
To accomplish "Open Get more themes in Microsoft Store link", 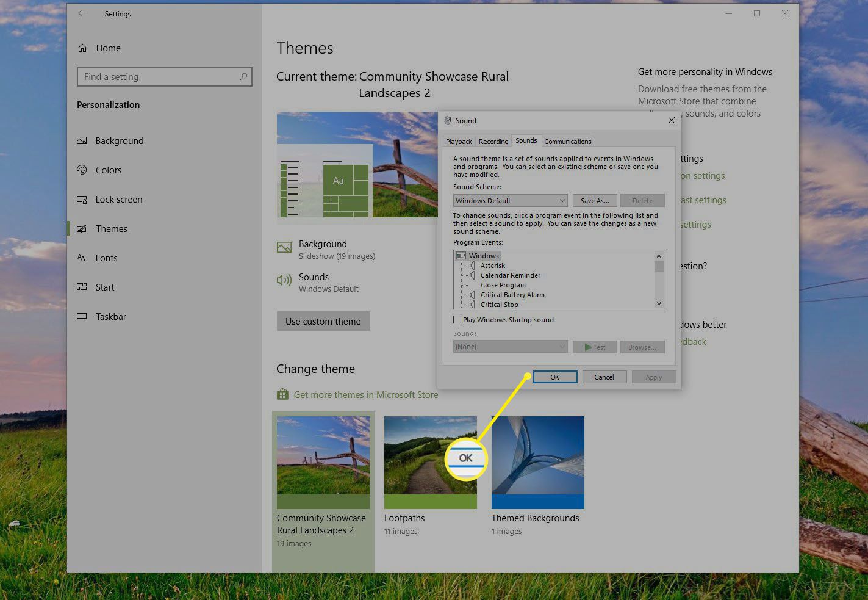I will (x=366, y=395).
